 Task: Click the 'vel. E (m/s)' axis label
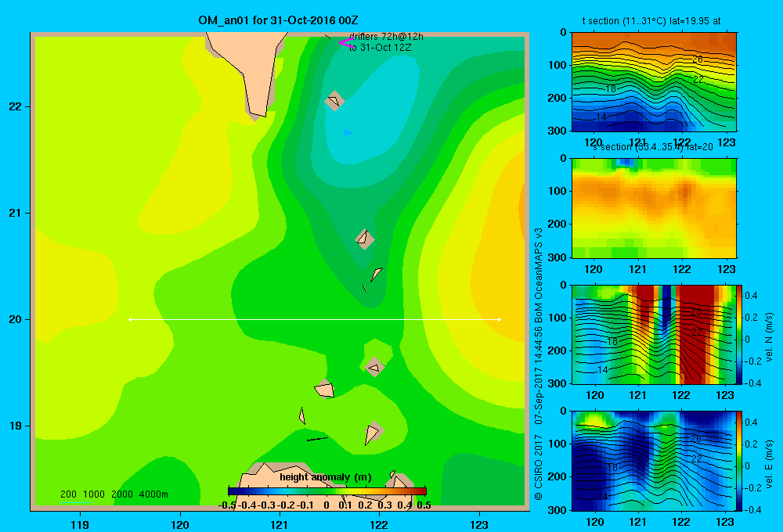coord(769,464)
